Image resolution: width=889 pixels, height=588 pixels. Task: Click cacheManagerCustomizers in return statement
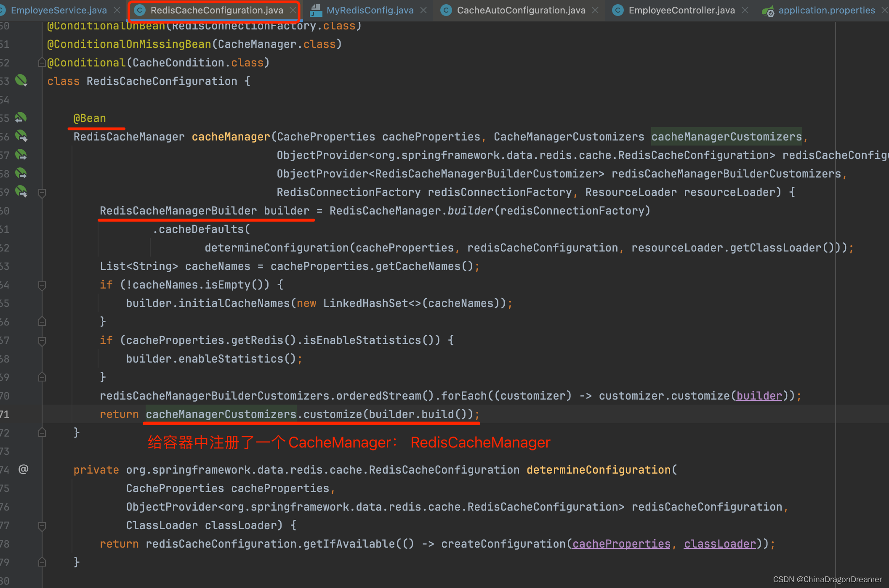click(x=221, y=414)
